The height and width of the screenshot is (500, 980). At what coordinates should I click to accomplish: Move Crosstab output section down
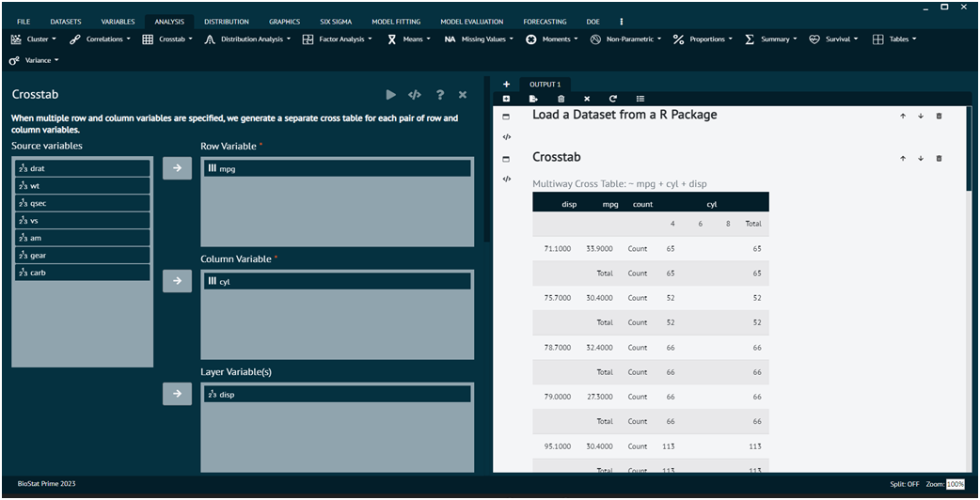coord(921,159)
